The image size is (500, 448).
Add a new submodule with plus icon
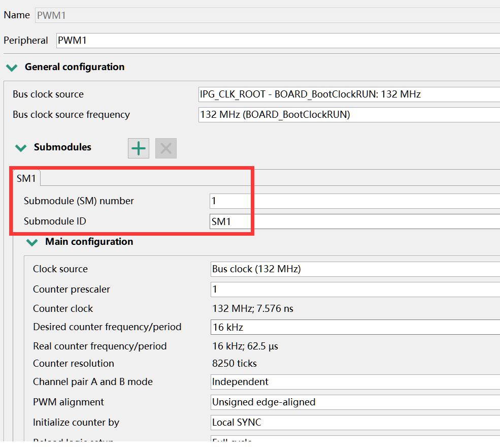click(139, 148)
